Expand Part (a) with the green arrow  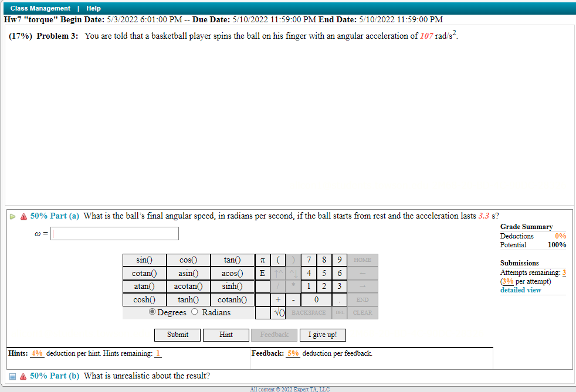(x=12, y=216)
